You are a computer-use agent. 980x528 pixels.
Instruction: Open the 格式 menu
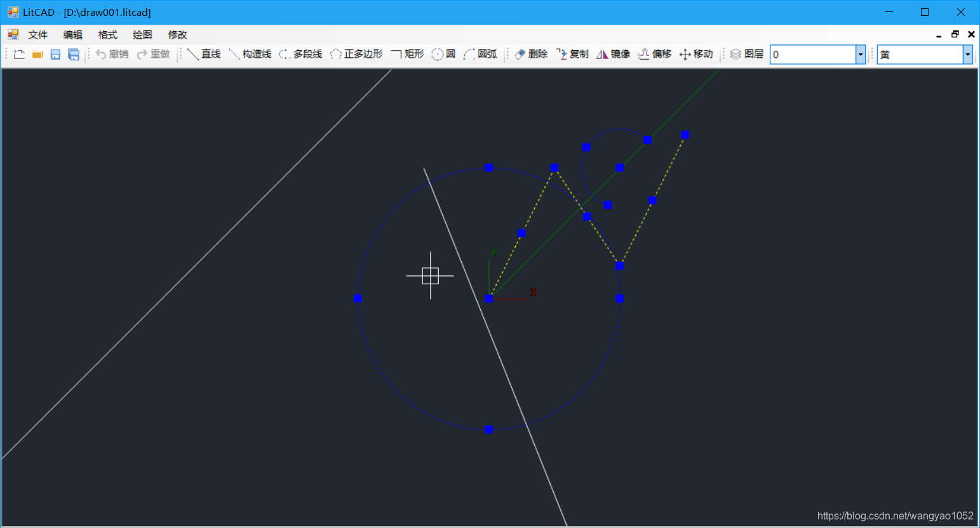108,35
